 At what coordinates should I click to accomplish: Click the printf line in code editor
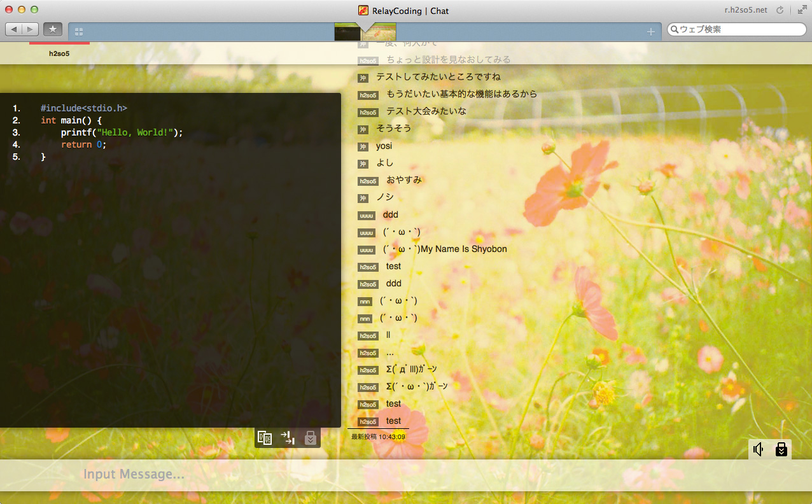pyautogui.click(x=122, y=132)
